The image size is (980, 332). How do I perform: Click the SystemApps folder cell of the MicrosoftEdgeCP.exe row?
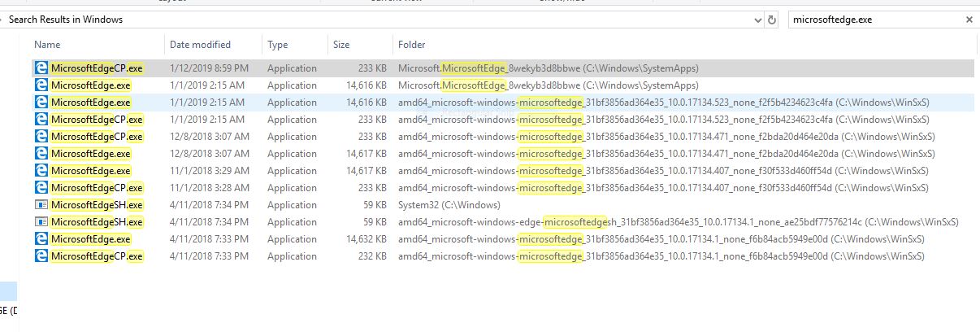pos(549,68)
